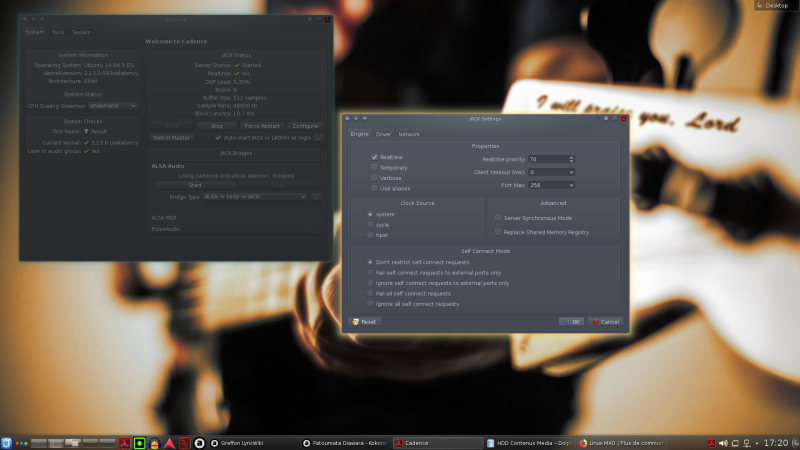The width and height of the screenshot is (800, 450).
Task: Expand the PulseAudio bridge section
Action: [237, 229]
